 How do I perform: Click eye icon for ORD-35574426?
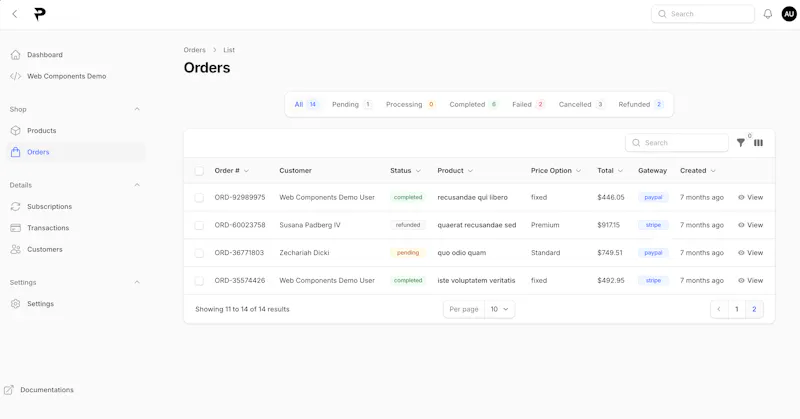click(x=741, y=281)
